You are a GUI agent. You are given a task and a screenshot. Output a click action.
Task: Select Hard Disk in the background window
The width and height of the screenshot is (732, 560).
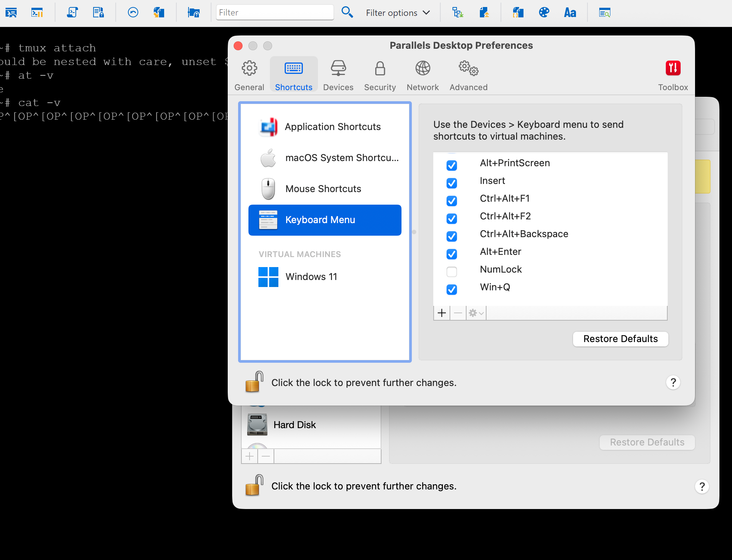[x=311, y=425]
